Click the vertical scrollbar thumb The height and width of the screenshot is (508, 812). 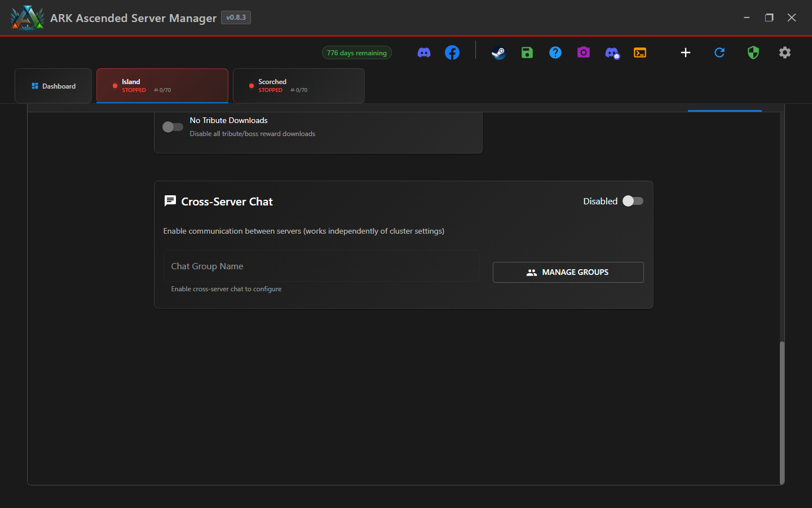point(782,413)
